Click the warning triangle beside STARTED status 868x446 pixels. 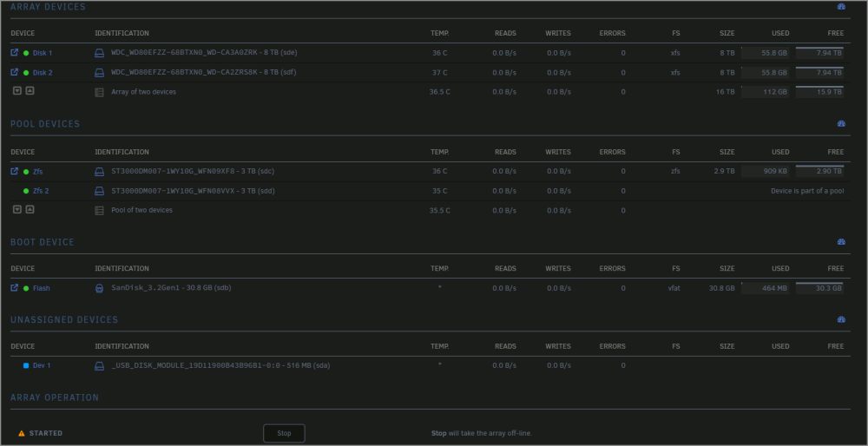pos(22,433)
